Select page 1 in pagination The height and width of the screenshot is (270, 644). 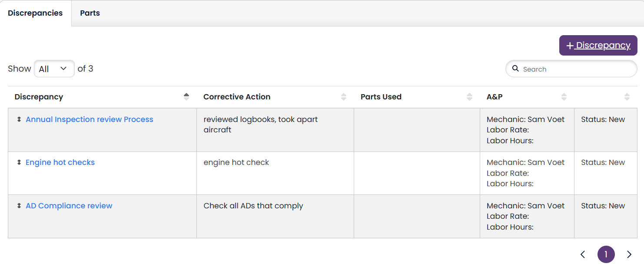(606, 255)
